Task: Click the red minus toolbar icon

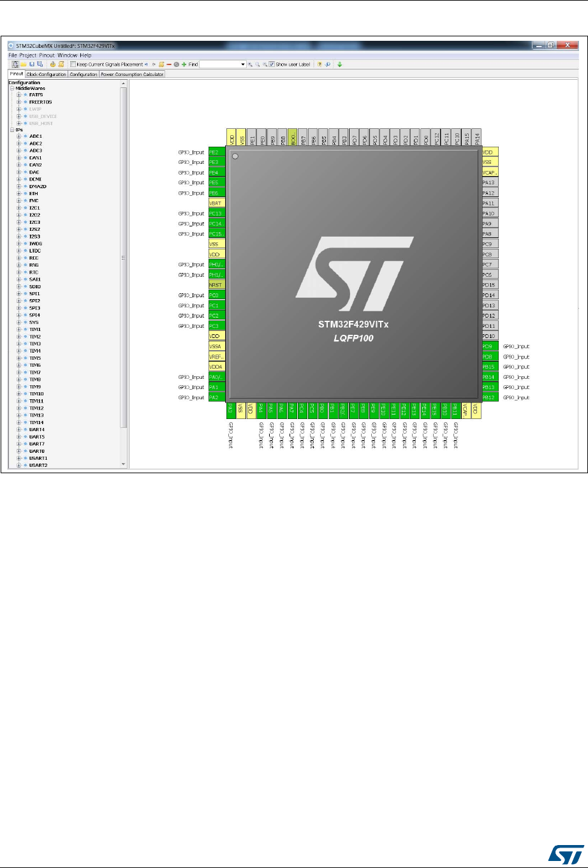Action: coord(169,64)
